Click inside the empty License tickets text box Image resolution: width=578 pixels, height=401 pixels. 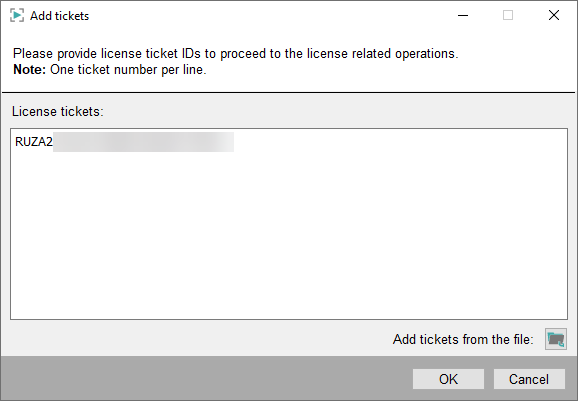tap(289, 224)
